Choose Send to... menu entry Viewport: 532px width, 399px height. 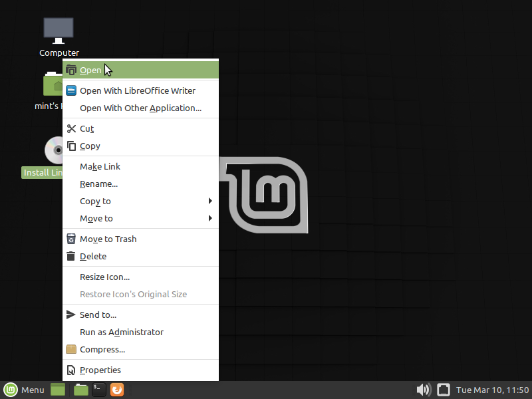click(x=141, y=315)
